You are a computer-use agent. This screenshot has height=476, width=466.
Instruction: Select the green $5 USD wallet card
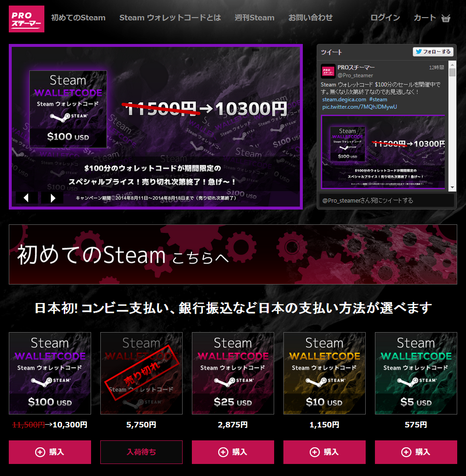pos(416,373)
